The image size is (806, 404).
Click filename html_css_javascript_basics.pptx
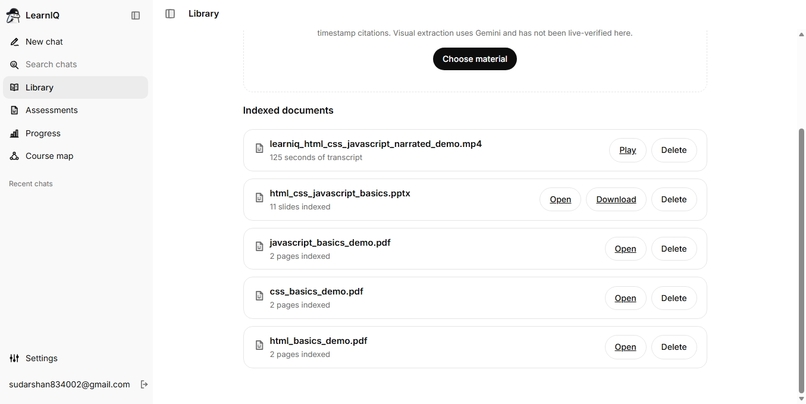coord(340,193)
